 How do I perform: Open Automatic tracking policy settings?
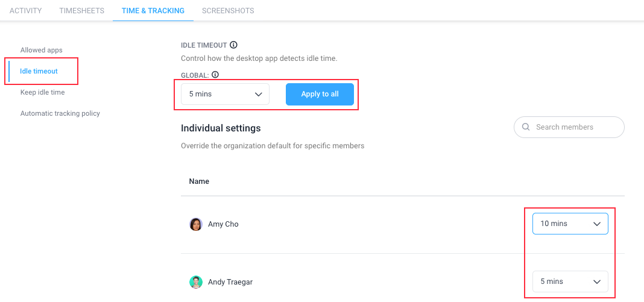(60, 113)
